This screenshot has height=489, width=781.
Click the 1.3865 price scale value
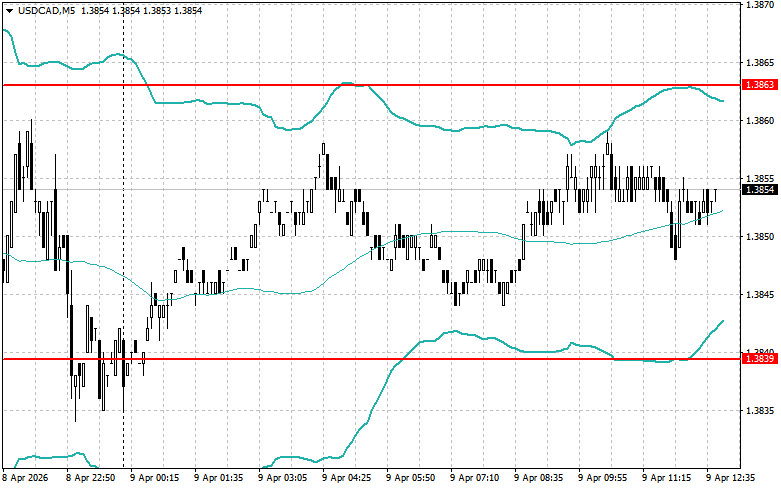760,63
